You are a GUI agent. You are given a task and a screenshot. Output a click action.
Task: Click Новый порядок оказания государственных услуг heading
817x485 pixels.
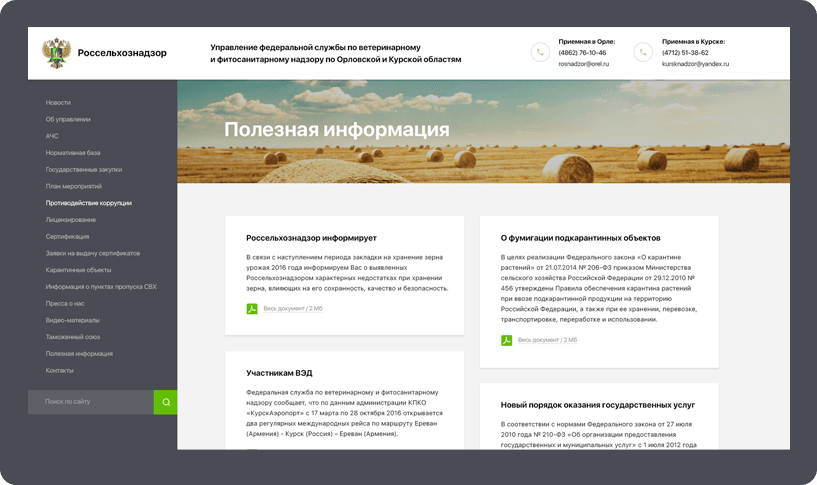598,405
